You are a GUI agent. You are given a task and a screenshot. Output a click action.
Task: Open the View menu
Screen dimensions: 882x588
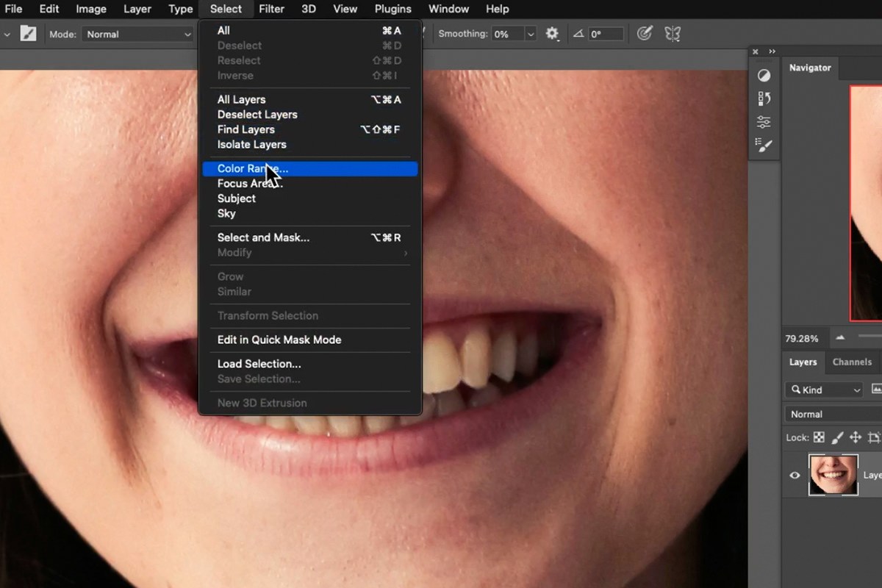click(x=345, y=9)
